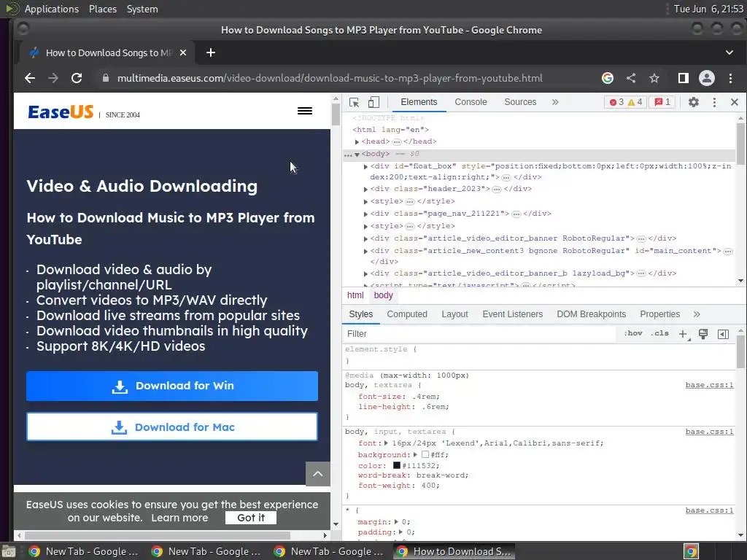Expand article_video_editor_banner RobotoRegular div
Viewport: 747px width, 560px height.
coord(365,239)
